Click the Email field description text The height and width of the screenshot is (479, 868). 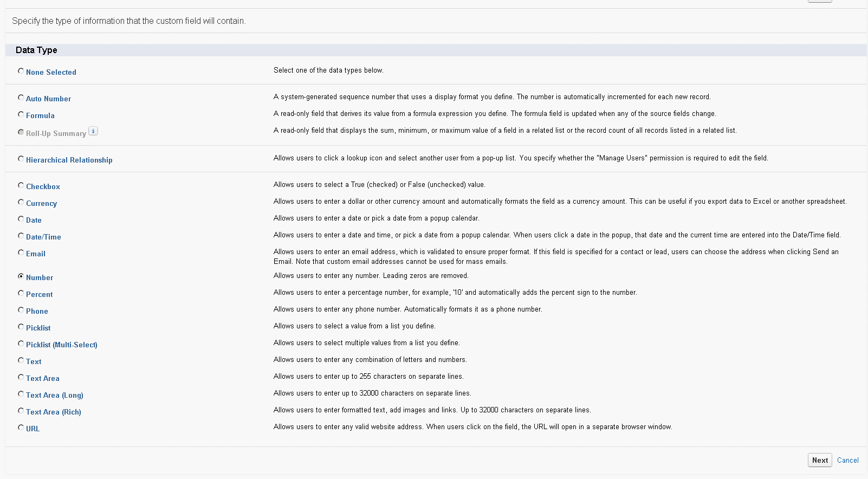(556, 257)
